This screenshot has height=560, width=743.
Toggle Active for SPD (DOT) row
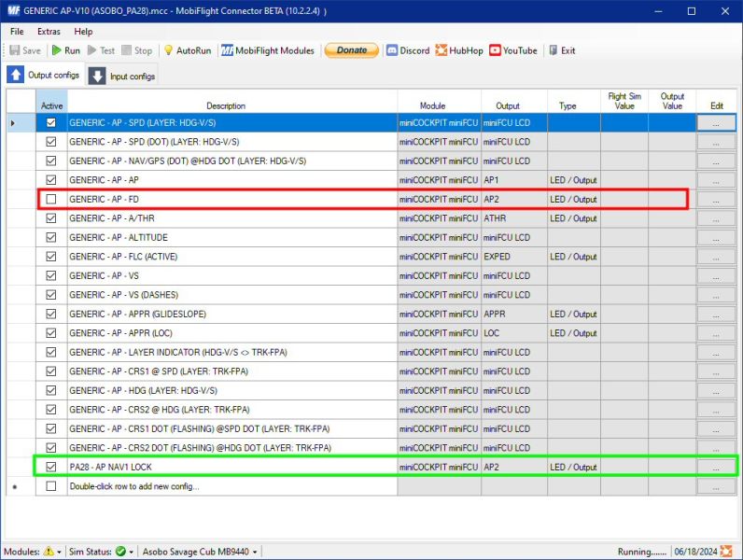(x=51, y=142)
